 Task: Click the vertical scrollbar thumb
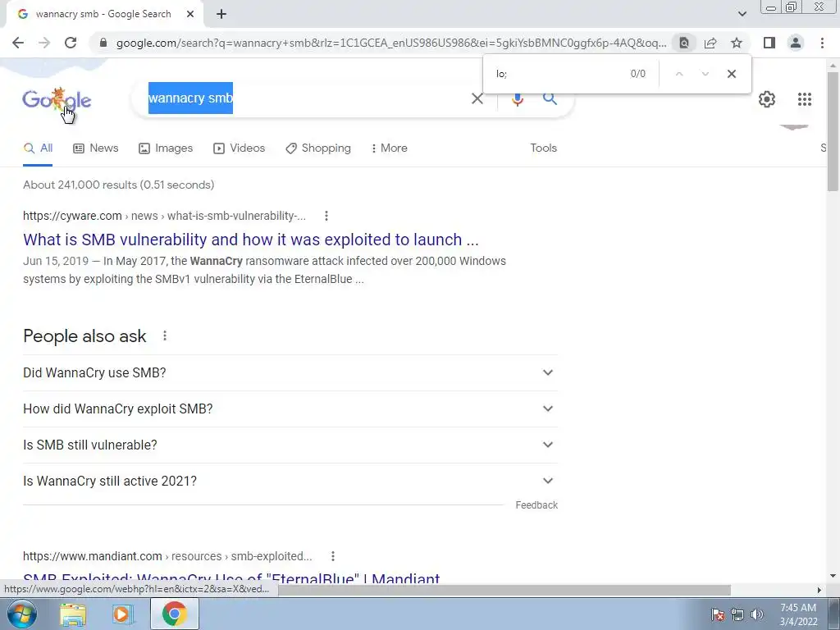click(833, 131)
